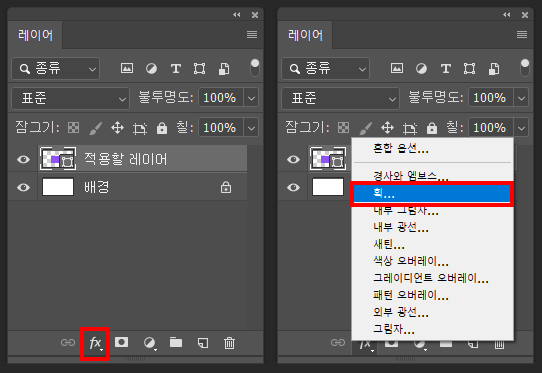Viewport: 542px width, 373px height.
Task: Select the 적용할 레이어 thumbnail in left panel
Action: click(x=58, y=159)
